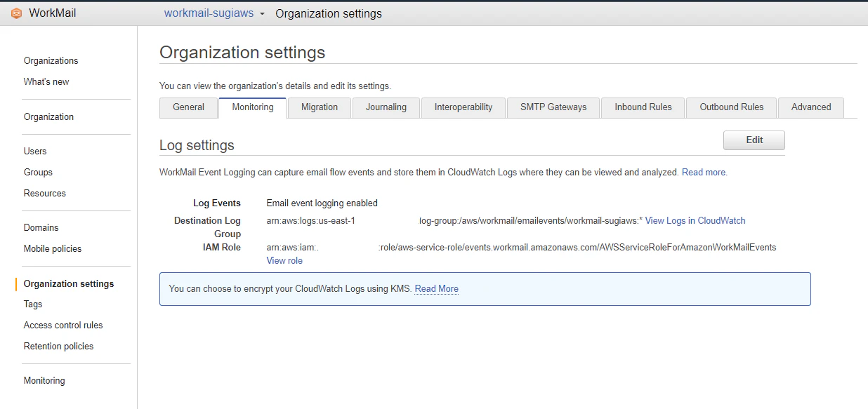Click the WorkMail logo icon
Image resolution: width=868 pixels, height=409 pixels.
coord(16,13)
